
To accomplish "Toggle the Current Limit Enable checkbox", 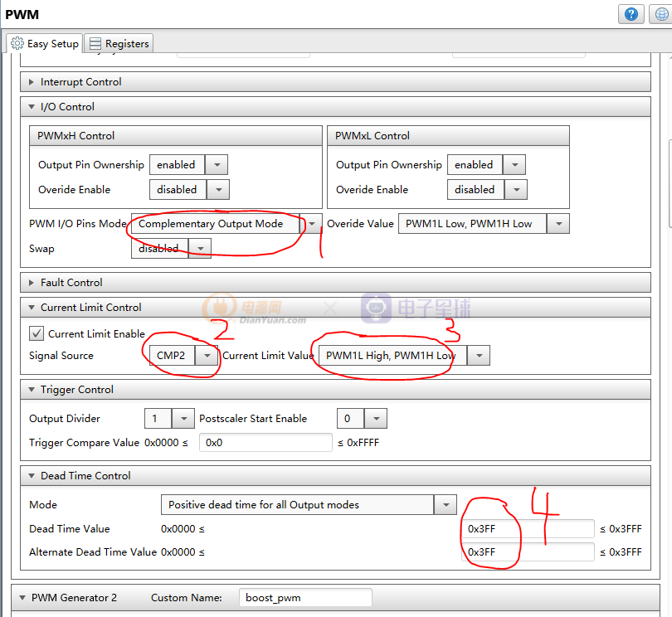I will click(x=37, y=333).
